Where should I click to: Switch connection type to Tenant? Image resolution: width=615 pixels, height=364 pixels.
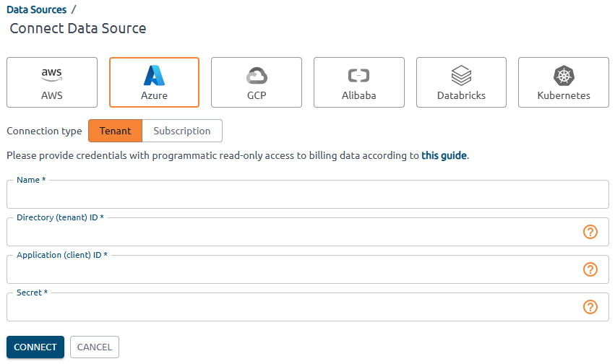tap(116, 131)
